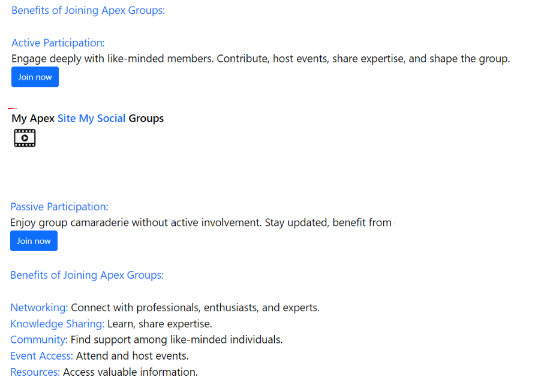Click the 'Groups' word in heading
The image size is (538, 392).
pos(146,118)
